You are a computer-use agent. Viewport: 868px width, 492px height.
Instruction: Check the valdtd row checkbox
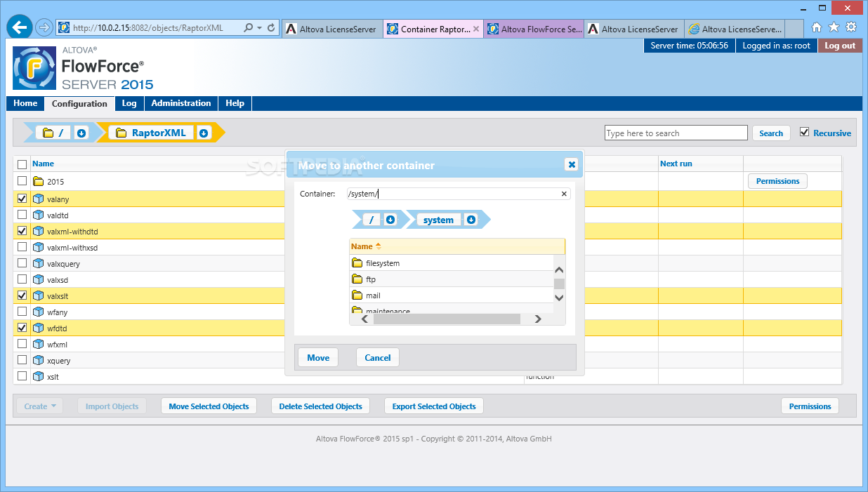tap(22, 214)
